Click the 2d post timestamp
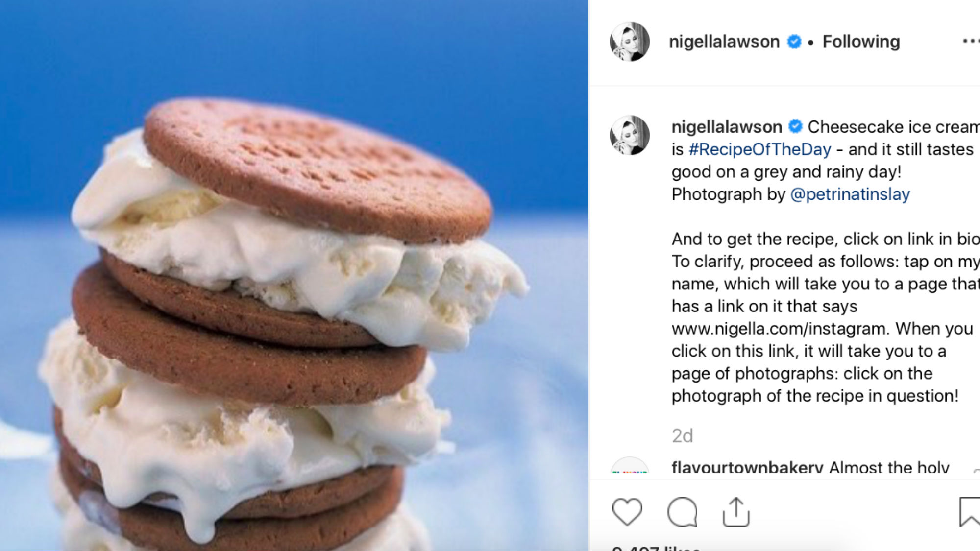This screenshot has width=980, height=551. 682,435
